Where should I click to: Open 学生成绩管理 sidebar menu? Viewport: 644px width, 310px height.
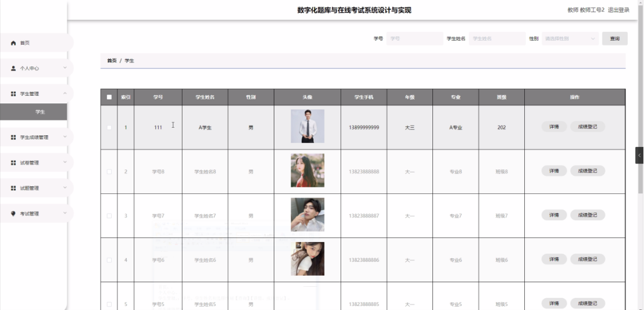[x=36, y=138]
